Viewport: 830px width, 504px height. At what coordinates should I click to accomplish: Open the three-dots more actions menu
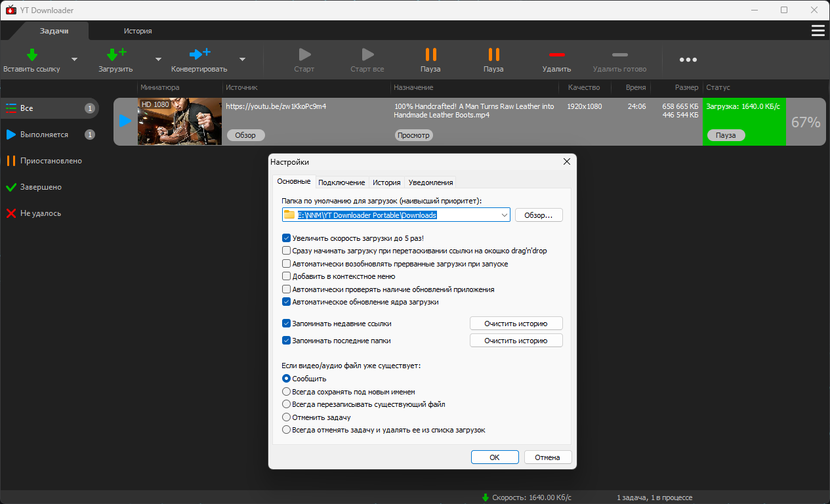coord(688,60)
